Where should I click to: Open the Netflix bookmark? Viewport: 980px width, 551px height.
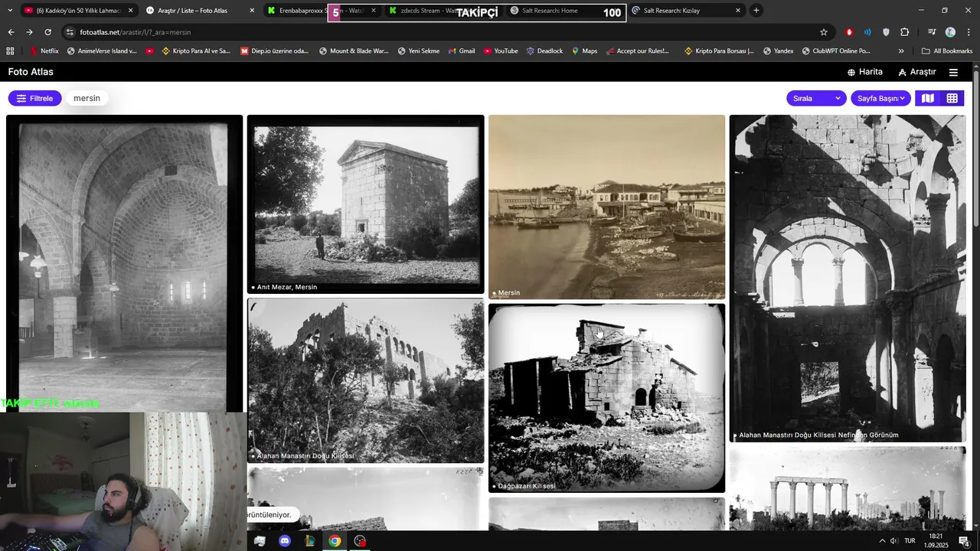[x=44, y=51]
